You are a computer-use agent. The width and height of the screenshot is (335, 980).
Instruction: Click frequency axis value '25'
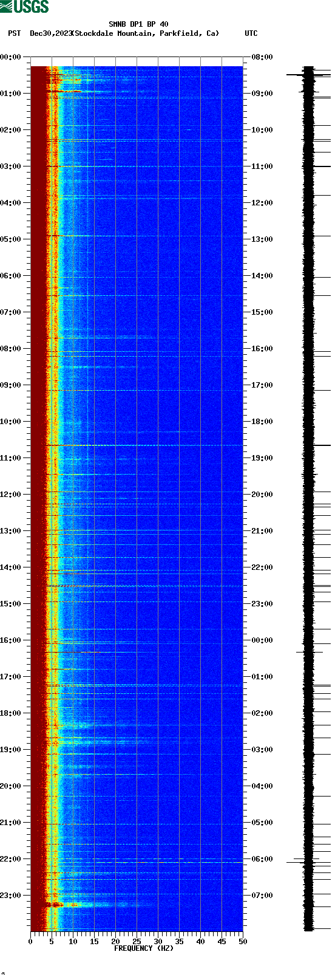click(x=137, y=942)
